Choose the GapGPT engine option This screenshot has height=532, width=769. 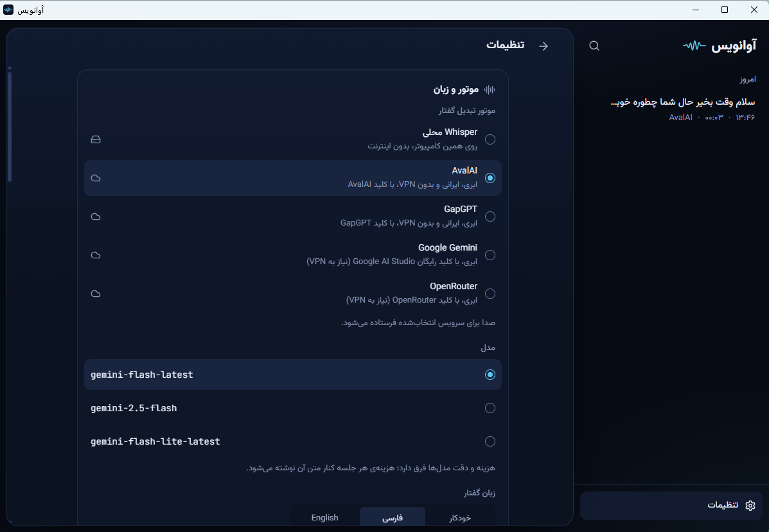point(490,217)
